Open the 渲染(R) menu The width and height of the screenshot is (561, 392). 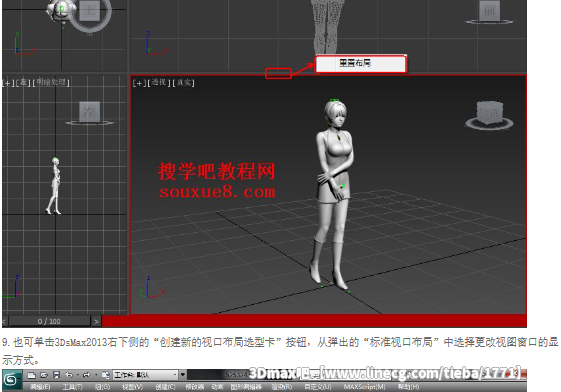coord(282,387)
